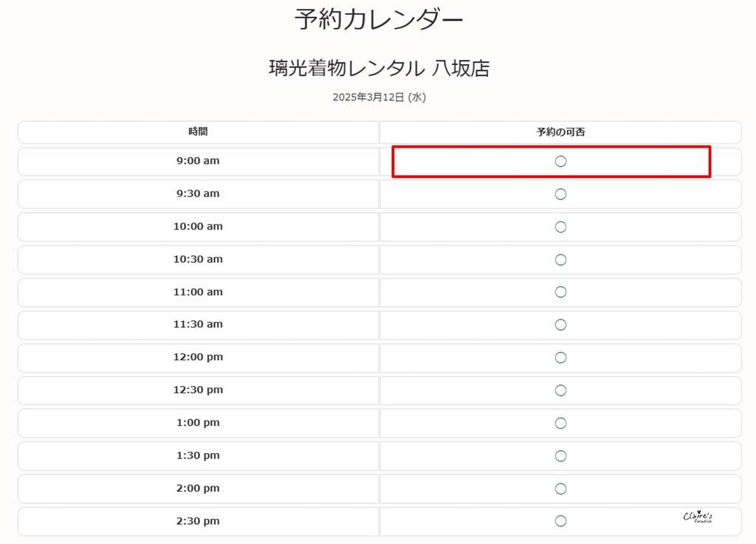Image resolution: width=756 pixels, height=544 pixels.
Task: Choose the 2:00 pm availability circle
Action: 560,489
